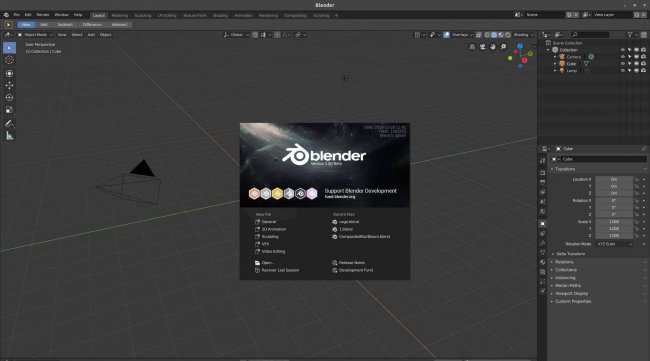
Task: Toggle render camera icon for Cube row
Action: [x=643, y=64]
